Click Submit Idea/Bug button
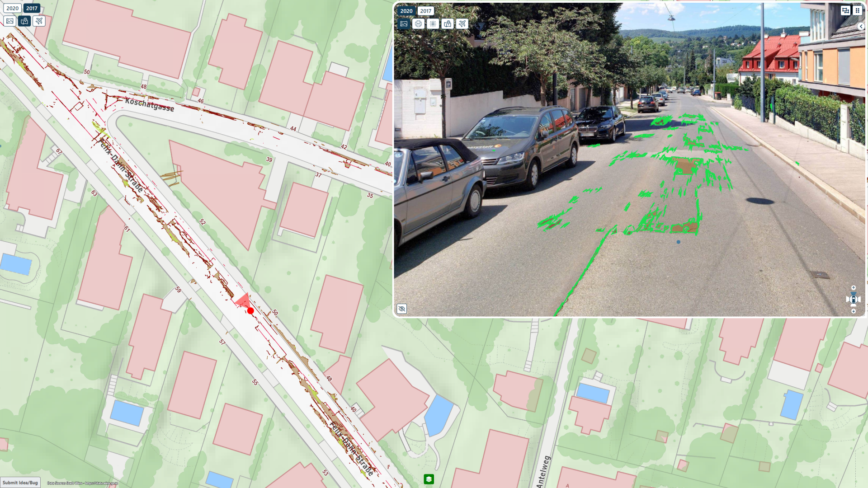868x488 pixels. click(x=20, y=483)
